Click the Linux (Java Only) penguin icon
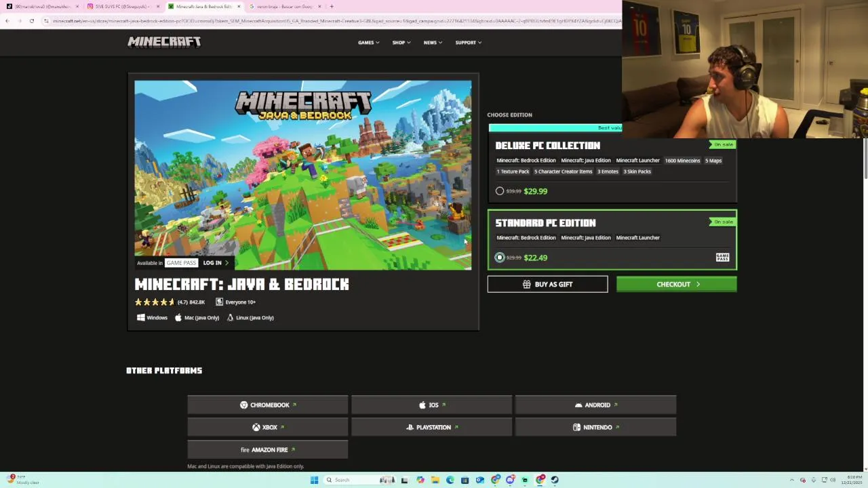The image size is (868, 488). pos(230,318)
